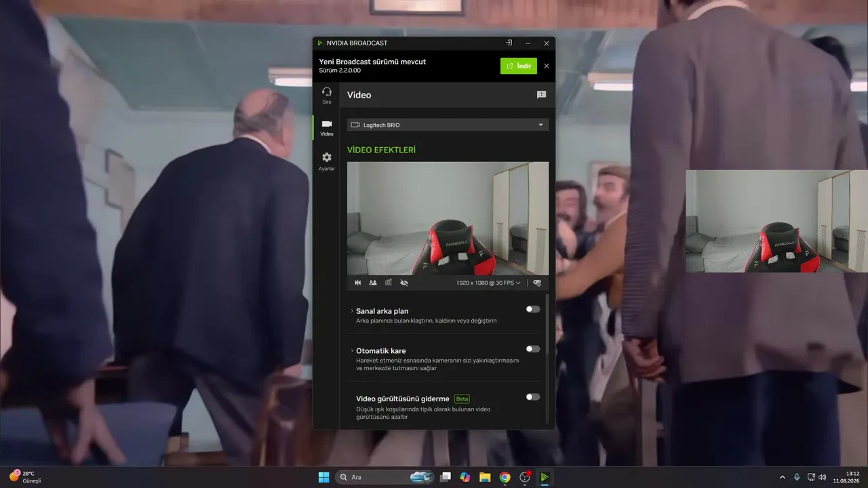
Task: Click the green İndir download button
Action: coord(519,66)
